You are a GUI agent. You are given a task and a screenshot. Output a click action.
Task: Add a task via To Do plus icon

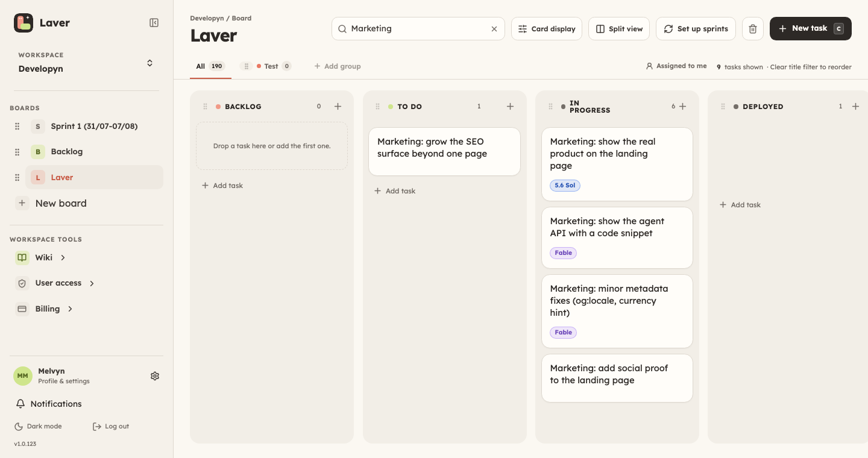pyautogui.click(x=510, y=107)
